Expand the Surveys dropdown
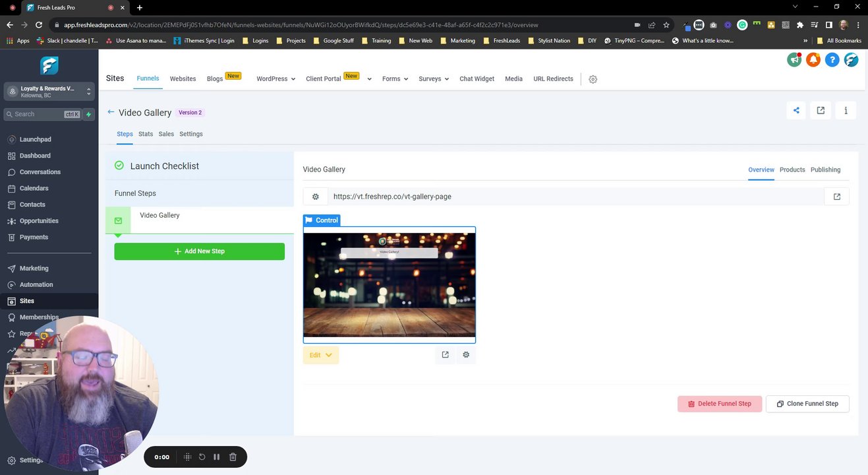This screenshot has height=475, width=868. click(x=434, y=79)
